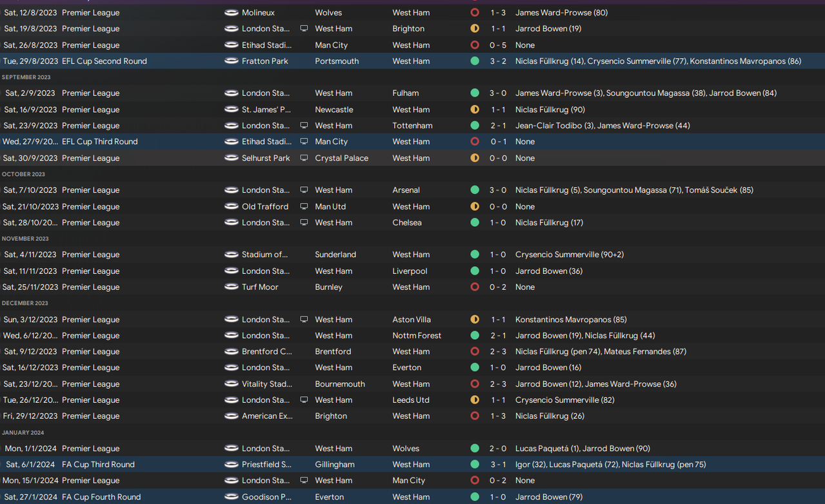This screenshot has width=825, height=504.
Task: Click the TV icon in the Leeds Utd row
Action: (304, 400)
